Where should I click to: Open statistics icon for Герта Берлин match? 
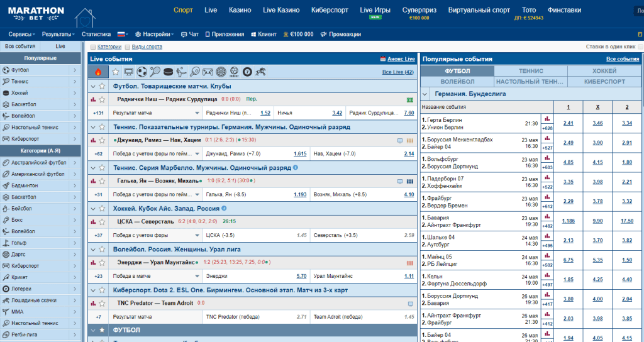[x=547, y=119]
